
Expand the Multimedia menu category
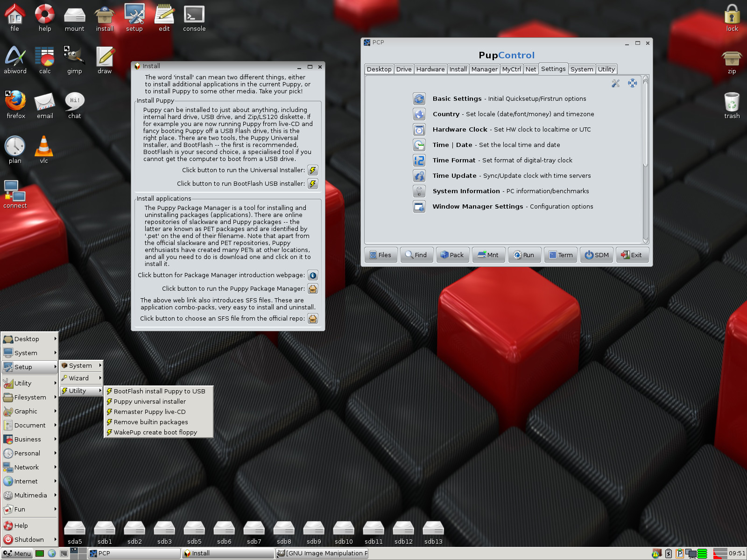[x=30, y=496]
